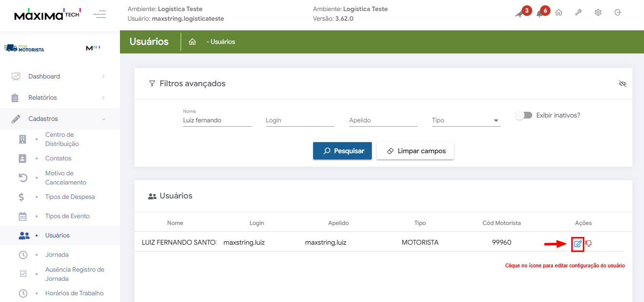Click the breadcrumb home icon beside Usuários
The image size is (644, 302).
click(x=192, y=42)
